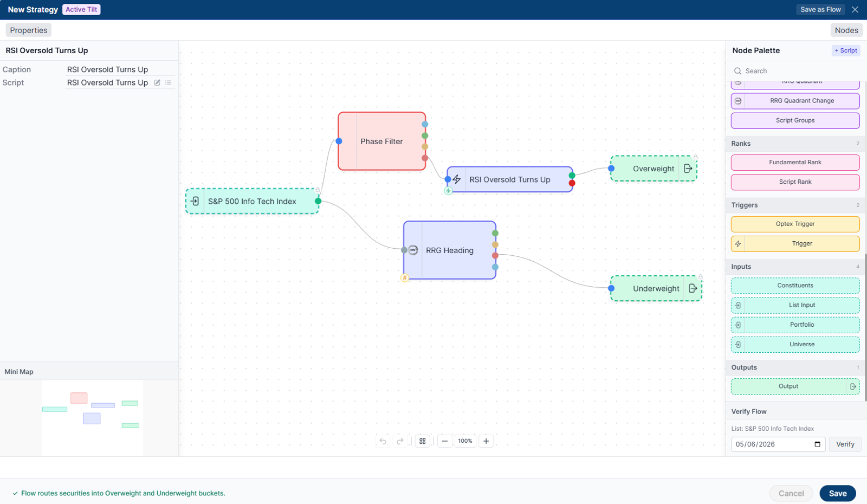Click the lock icon above Overweight node
This screenshot has height=504, width=867.
(696, 157)
